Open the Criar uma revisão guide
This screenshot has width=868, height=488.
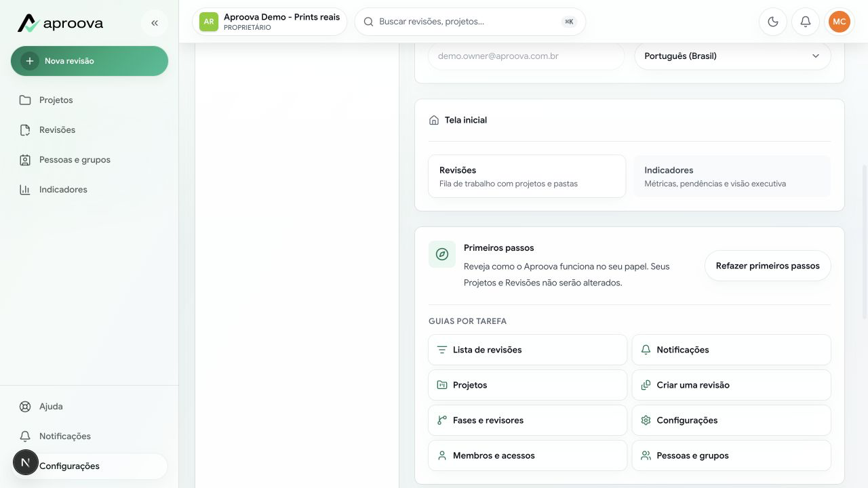(x=731, y=385)
